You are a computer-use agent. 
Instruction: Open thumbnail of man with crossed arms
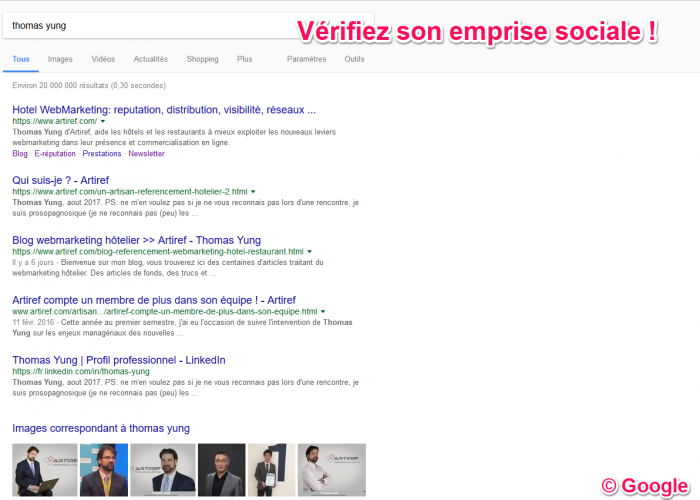point(332,470)
